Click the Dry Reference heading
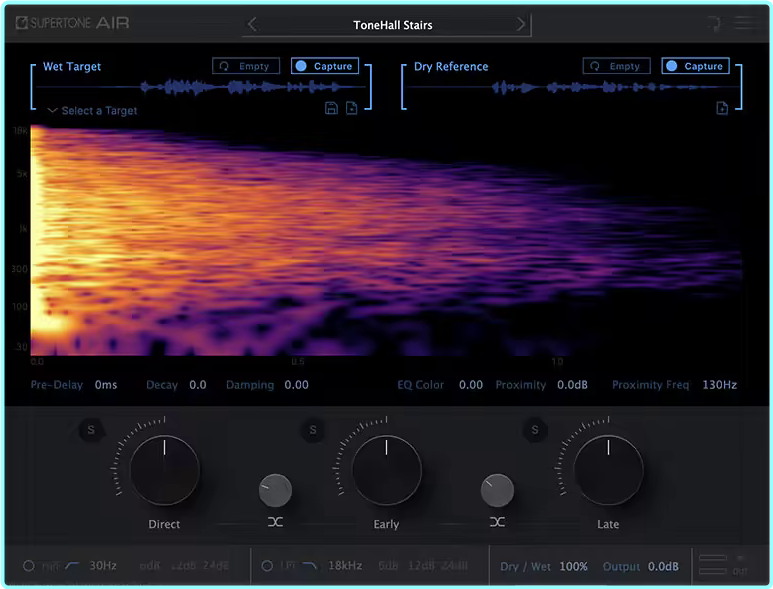 451,67
